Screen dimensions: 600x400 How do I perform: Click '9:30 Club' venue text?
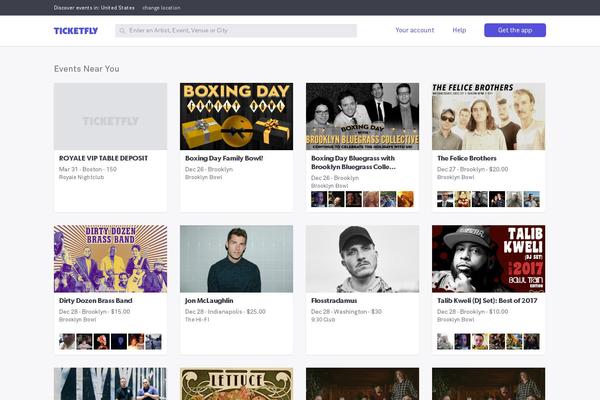(323, 320)
